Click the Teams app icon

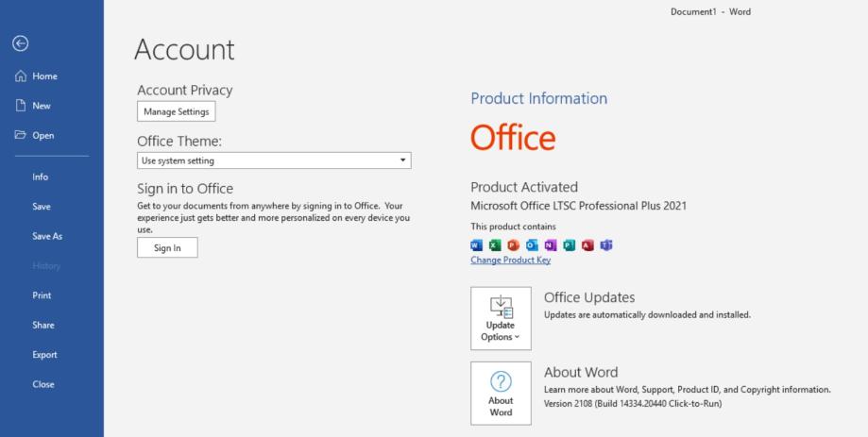click(606, 245)
